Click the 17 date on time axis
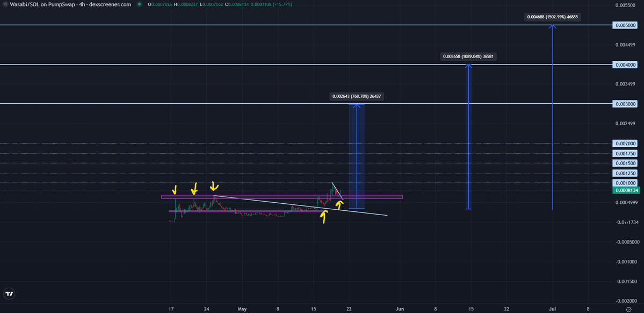 tap(171, 309)
